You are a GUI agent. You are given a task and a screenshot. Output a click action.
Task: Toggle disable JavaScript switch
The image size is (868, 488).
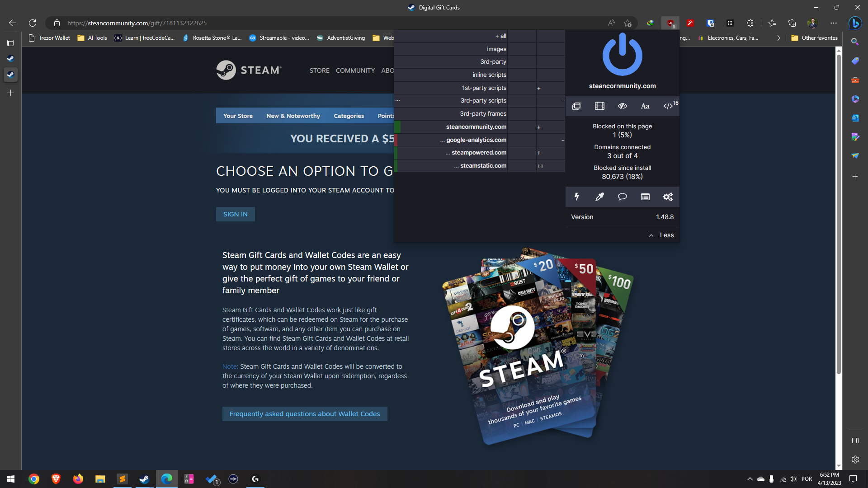tap(668, 106)
